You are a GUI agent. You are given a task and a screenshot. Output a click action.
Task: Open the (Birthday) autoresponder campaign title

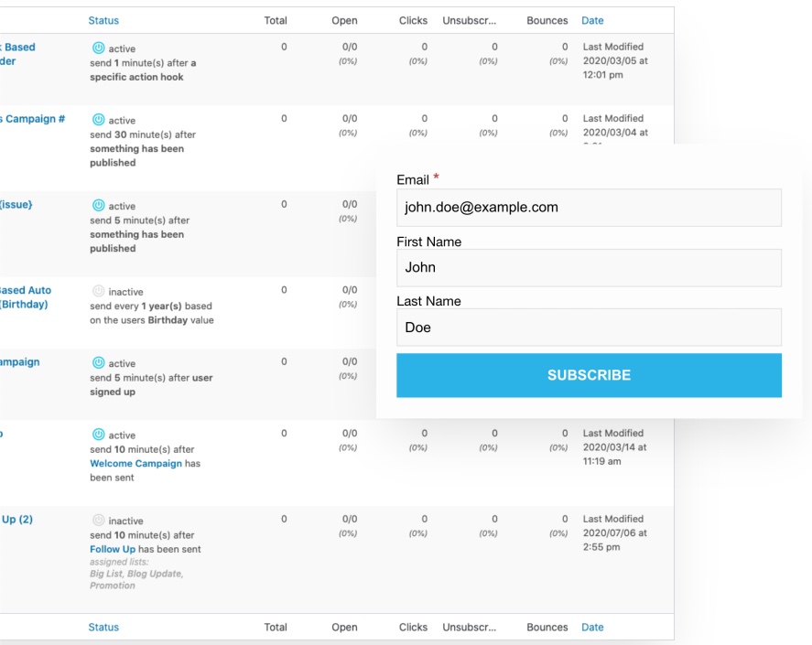coord(25,297)
